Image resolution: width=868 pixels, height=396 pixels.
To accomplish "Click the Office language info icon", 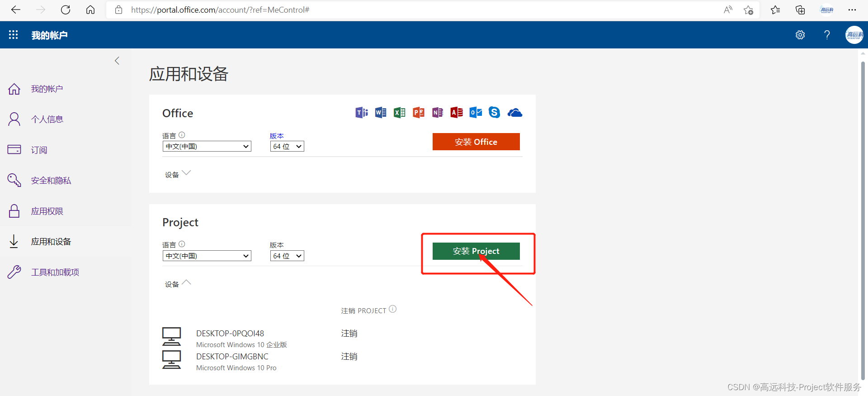I will pyautogui.click(x=182, y=135).
